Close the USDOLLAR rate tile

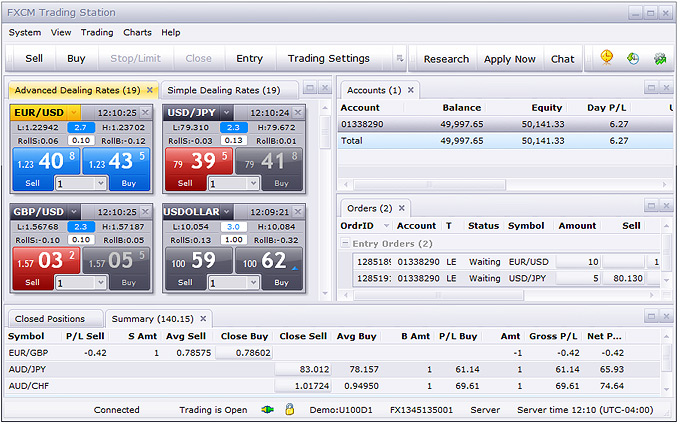tap(298, 212)
